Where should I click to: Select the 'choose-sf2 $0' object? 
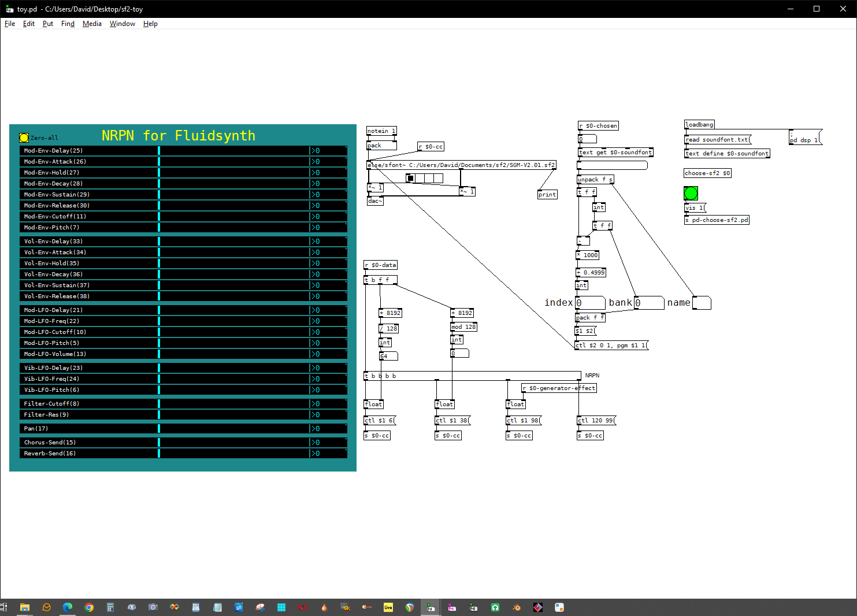(708, 173)
